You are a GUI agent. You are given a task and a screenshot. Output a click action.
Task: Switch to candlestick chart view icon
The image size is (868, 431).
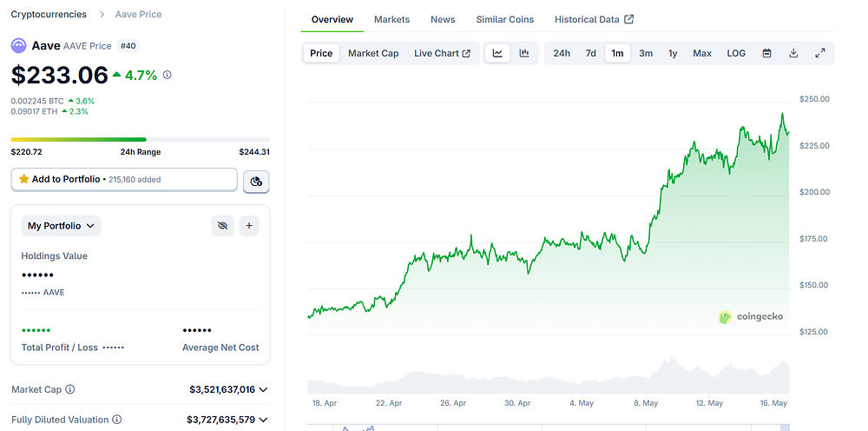pyautogui.click(x=524, y=53)
